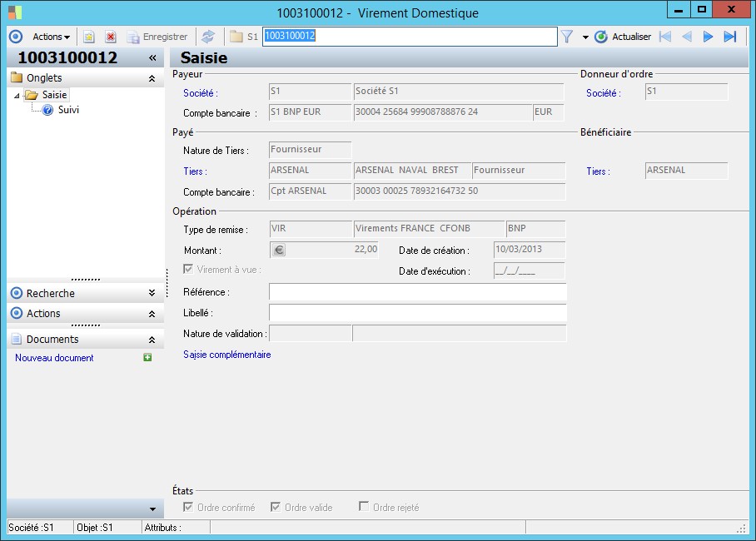Click the Référence input field
This screenshot has height=541, width=756.
(417, 292)
